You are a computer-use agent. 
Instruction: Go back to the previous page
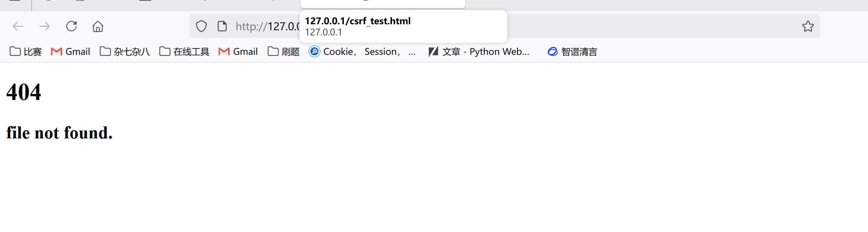tap(18, 26)
